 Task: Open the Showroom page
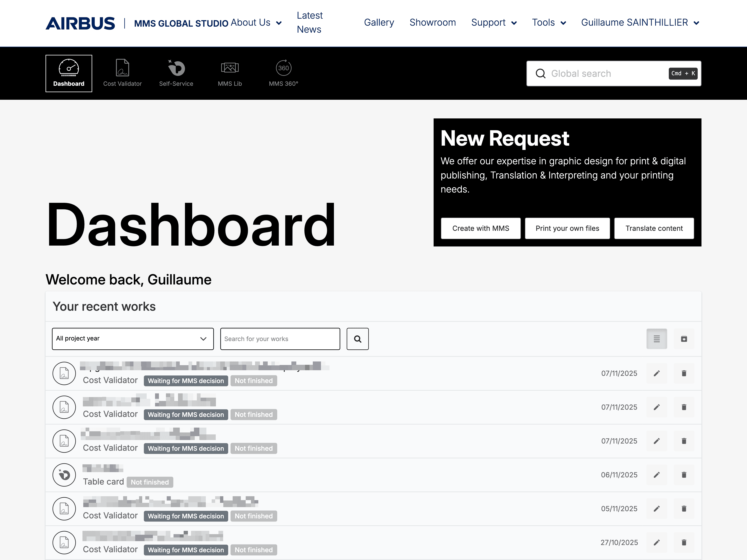[x=433, y=23]
